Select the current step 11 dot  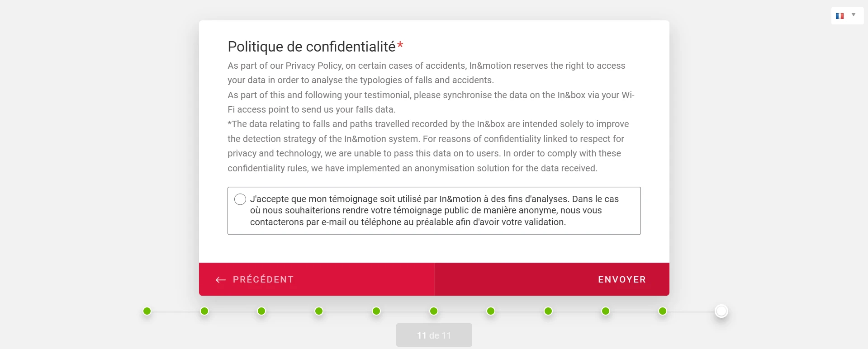(721, 311)
